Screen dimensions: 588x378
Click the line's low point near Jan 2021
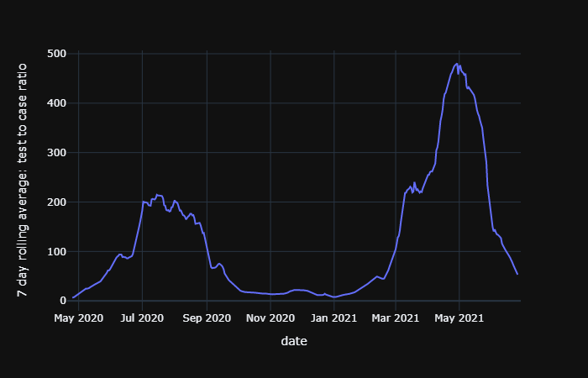(x=334, y=297)
